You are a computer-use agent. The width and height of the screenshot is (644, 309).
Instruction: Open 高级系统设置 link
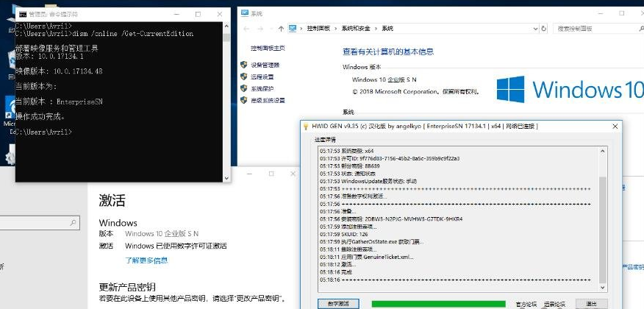tap(268, 100)
